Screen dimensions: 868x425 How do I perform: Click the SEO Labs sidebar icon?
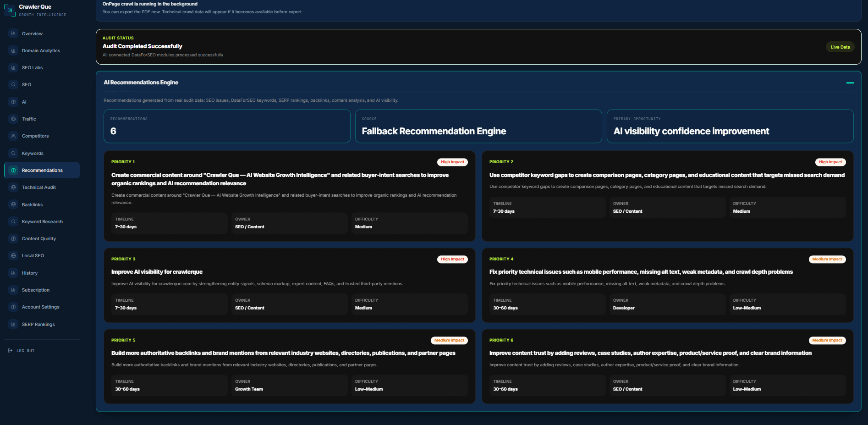point(13,67)
